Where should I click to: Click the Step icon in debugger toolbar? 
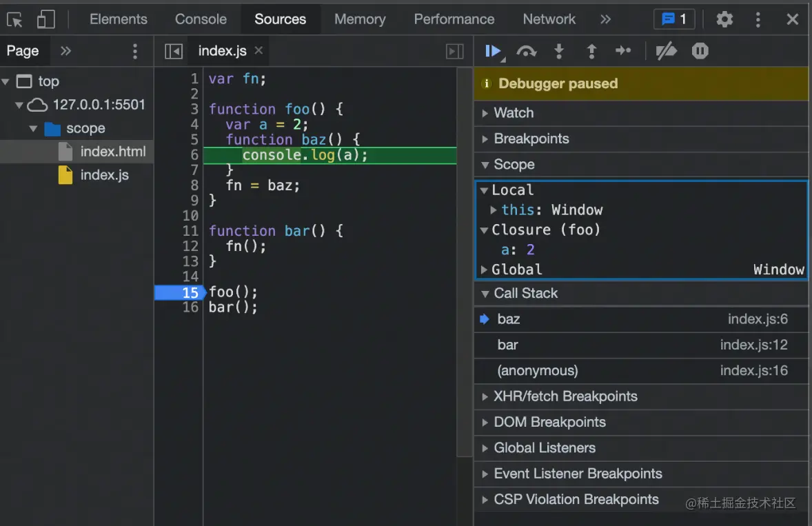click(x=623, y=51)
